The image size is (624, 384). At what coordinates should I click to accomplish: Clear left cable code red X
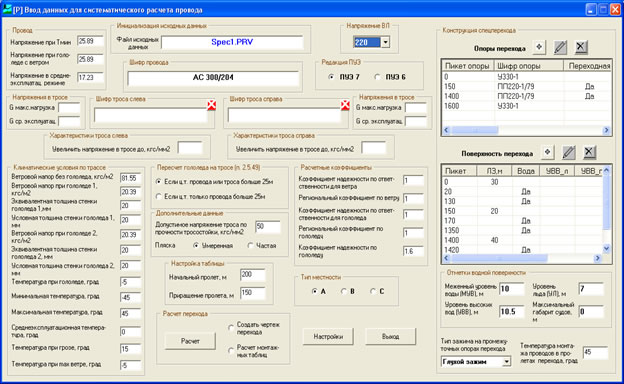[x=211, y=105]
